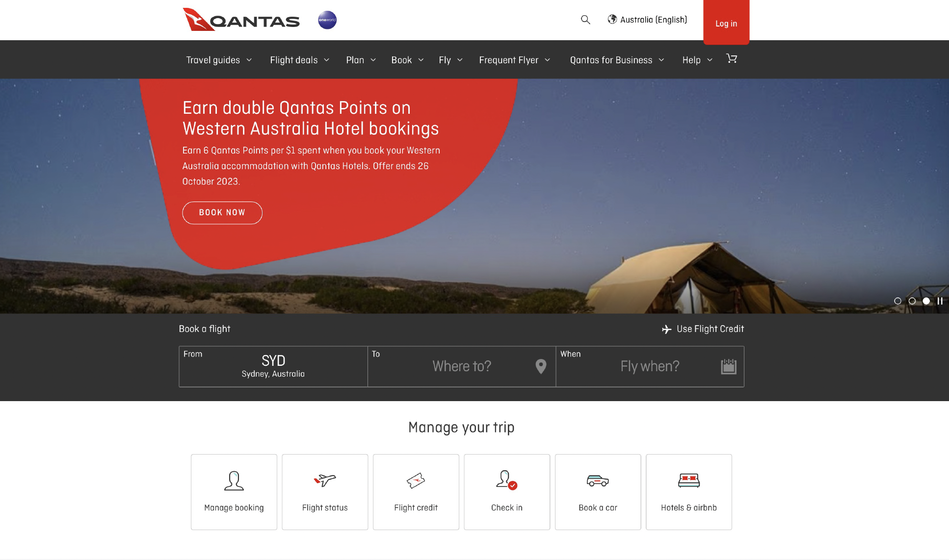The image size is (949, 560).
Task: Change region from Australia (English)
Action: pos(648,20)
